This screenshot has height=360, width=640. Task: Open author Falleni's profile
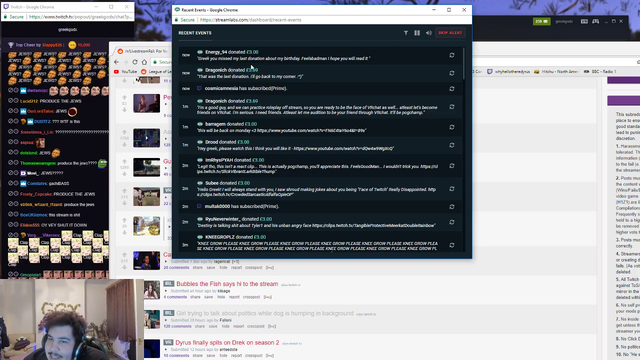(x=225, y=320)
